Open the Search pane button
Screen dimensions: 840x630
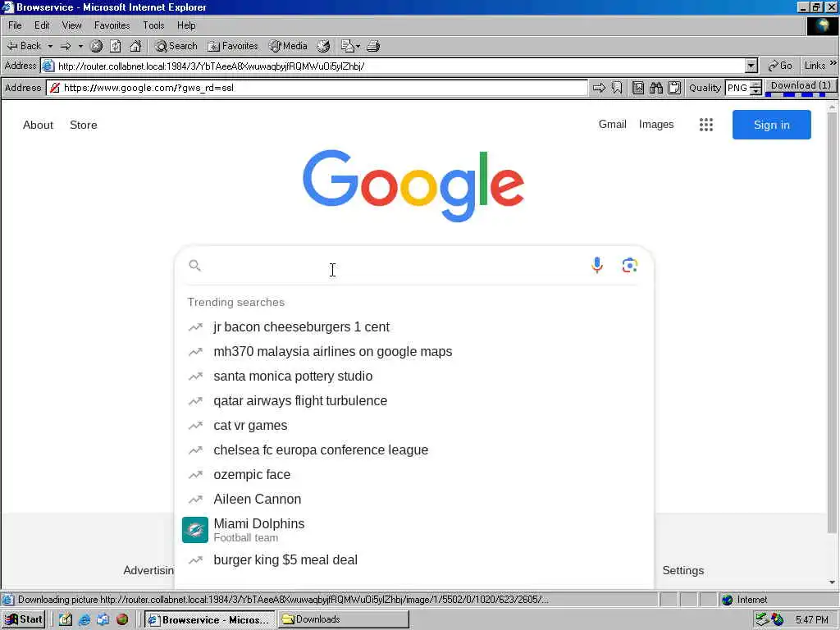click(x=176, y=46)
